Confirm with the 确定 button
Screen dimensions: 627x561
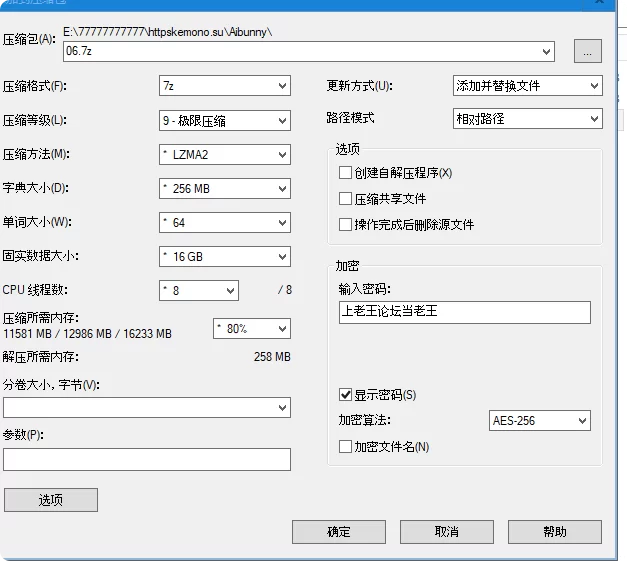(339, 532)
